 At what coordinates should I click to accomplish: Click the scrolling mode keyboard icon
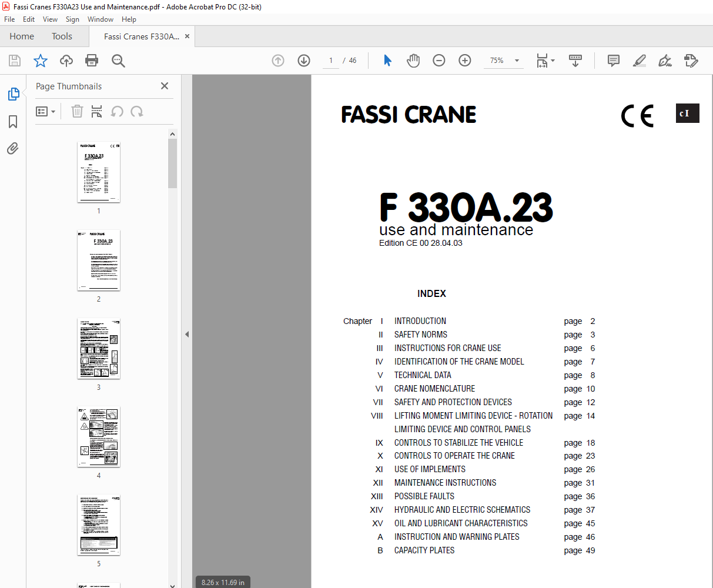[x=575, y=61]
